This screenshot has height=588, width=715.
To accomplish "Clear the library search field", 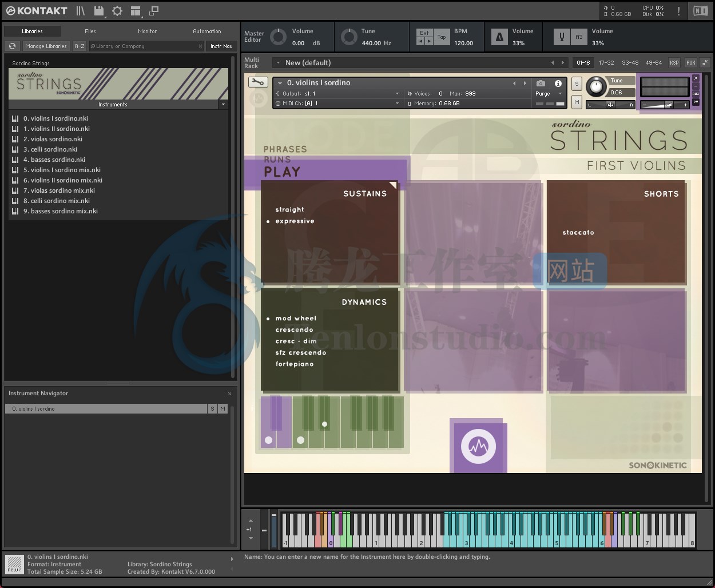I will (x=200, y=46).
